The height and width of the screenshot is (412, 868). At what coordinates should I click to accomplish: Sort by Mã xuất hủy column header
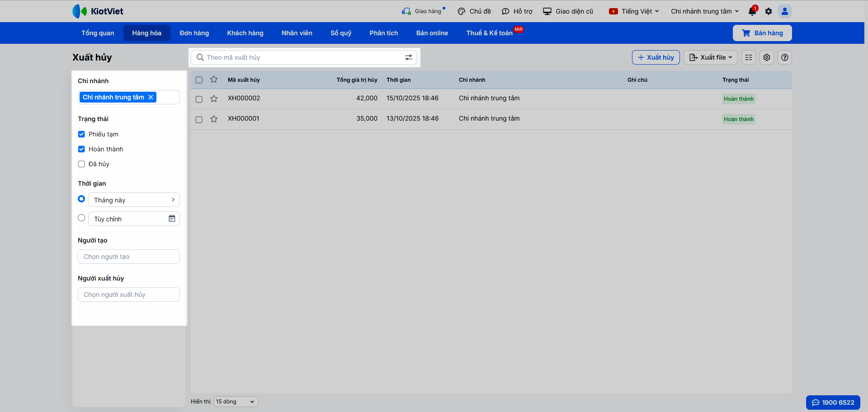tap(244, 80)
